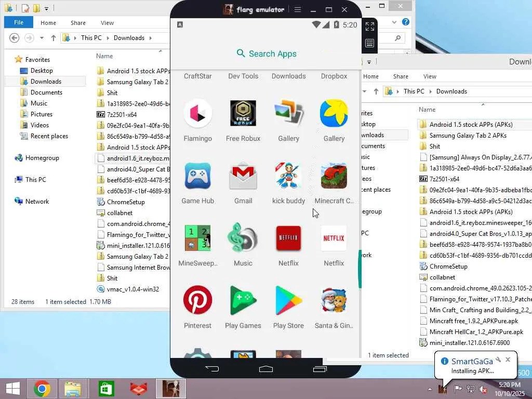Tap the Search Apps field
This screenshot has height=399, width=532.
point(266,54)
